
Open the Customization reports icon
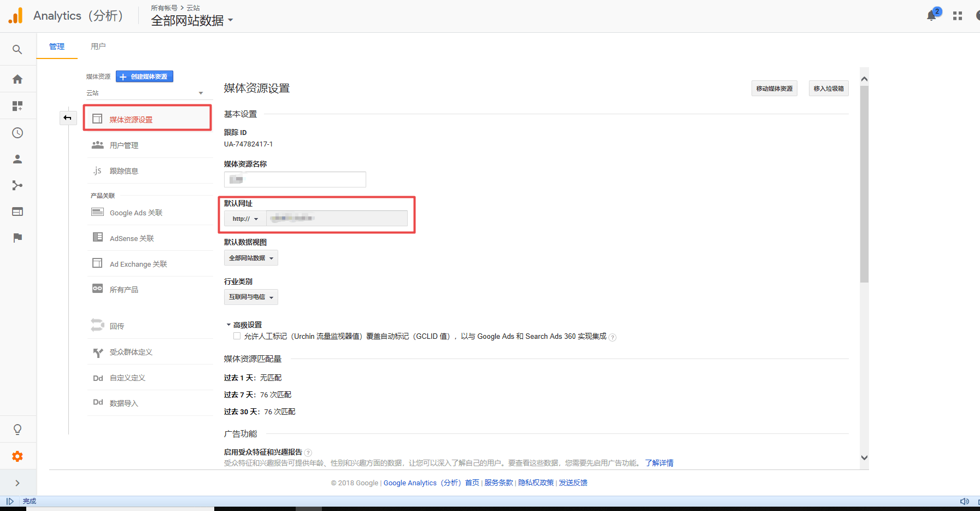point(17,105)
